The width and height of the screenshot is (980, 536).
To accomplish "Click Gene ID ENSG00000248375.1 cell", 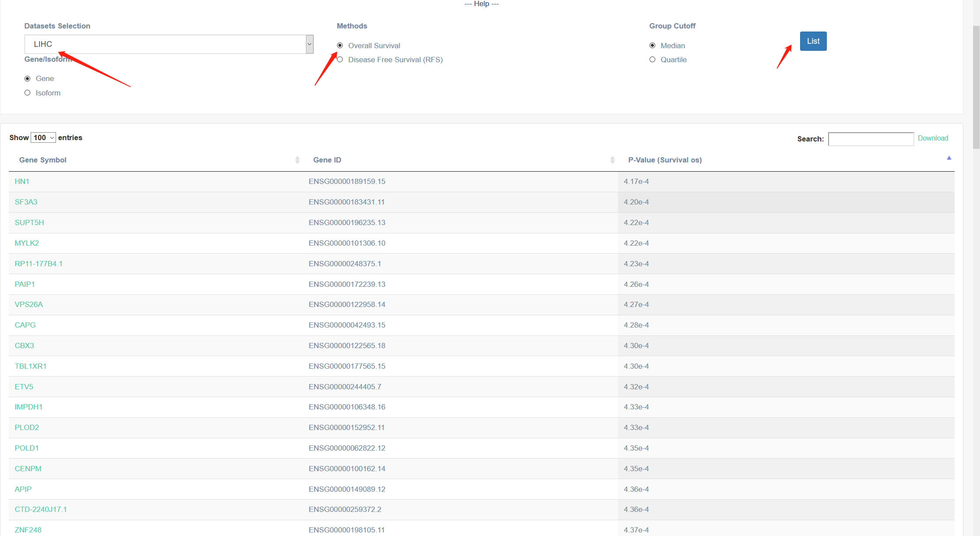I will click(x=460, y=264).
